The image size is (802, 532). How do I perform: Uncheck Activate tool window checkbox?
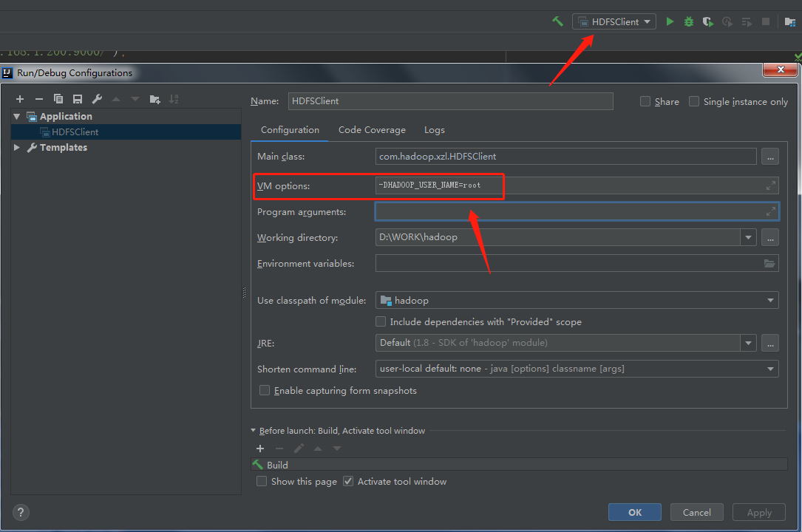(348, 481)
